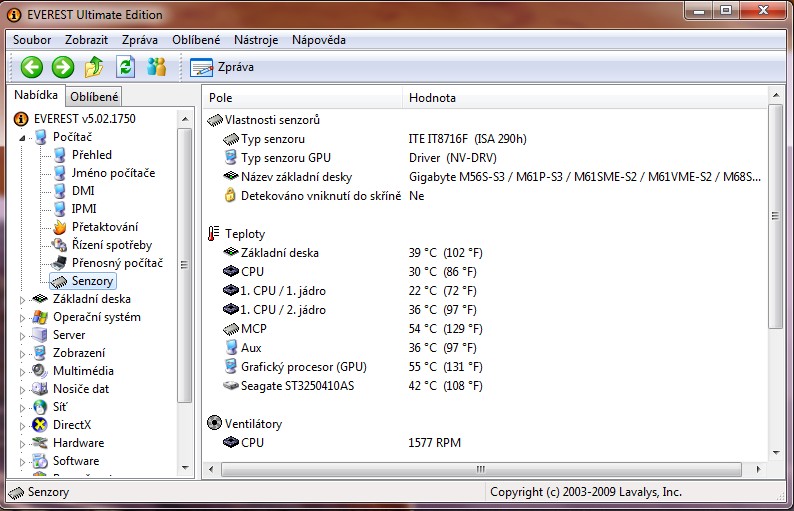Go forward with the green right arrow
Screen dimensions: 794x511
pyautogui.click(x=63, y=67)
